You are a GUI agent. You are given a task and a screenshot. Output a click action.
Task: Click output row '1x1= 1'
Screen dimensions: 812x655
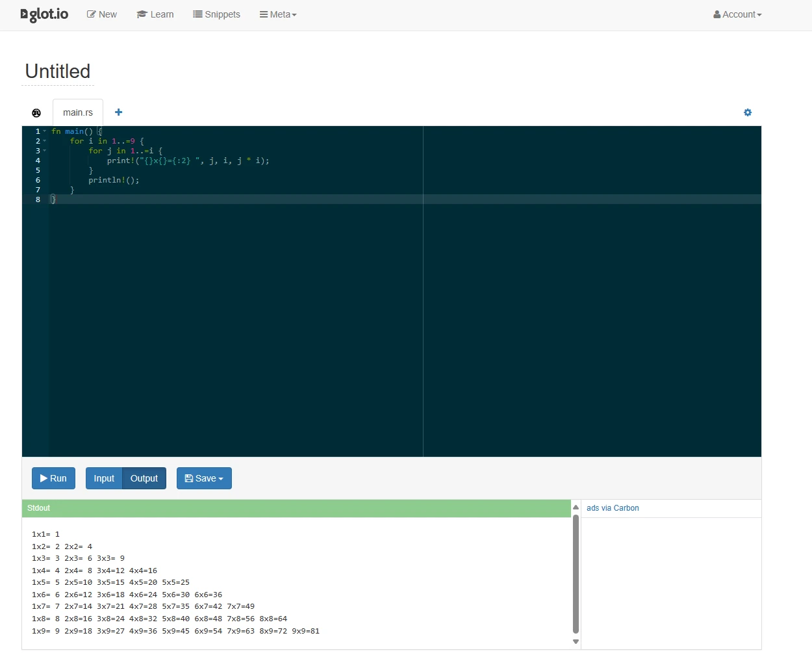[45, 534]
